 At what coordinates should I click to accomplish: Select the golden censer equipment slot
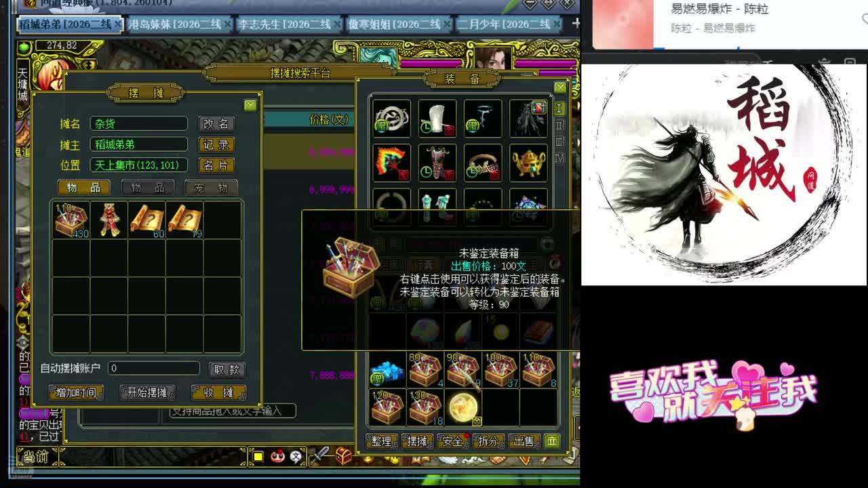[528, 163]
